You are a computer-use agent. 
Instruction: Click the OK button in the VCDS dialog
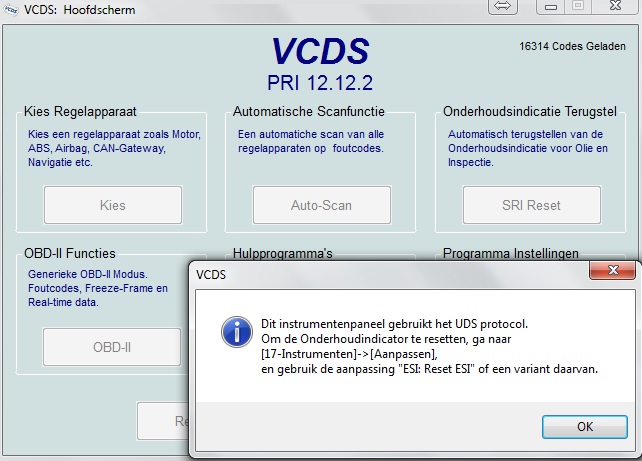click(x=585, y=427)
